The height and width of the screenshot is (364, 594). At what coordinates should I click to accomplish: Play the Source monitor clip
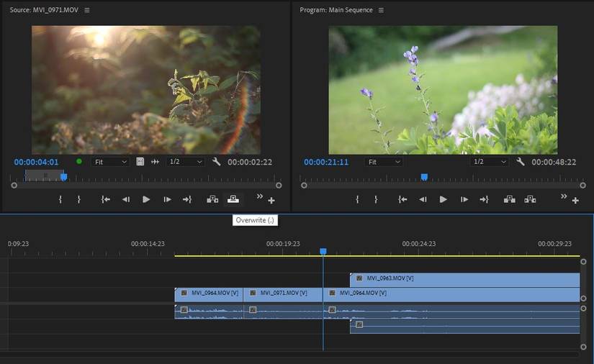146,199
